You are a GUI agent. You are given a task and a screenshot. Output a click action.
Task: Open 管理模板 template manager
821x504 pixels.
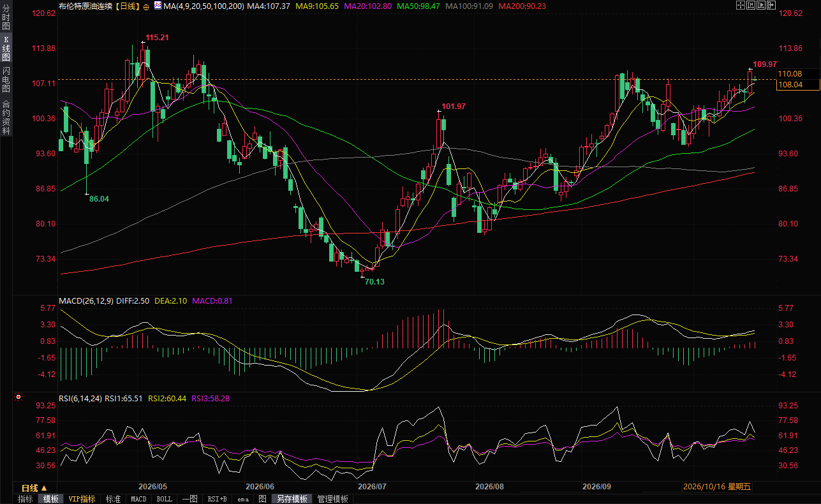pos(332,499)
